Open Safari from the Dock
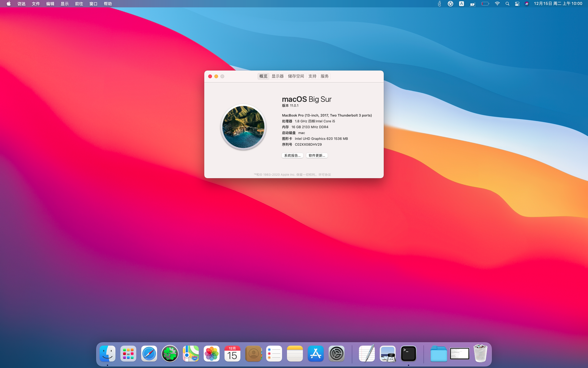 149,354
